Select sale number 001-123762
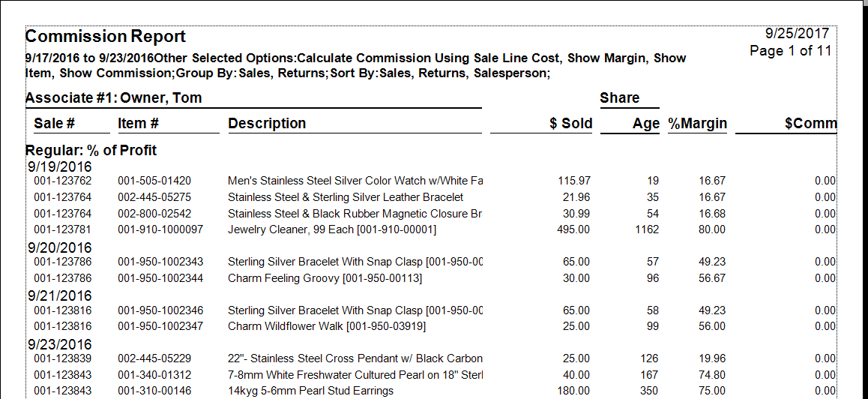Screen dimensions: 868x399 pyautogui.click(x=63, y=181)
